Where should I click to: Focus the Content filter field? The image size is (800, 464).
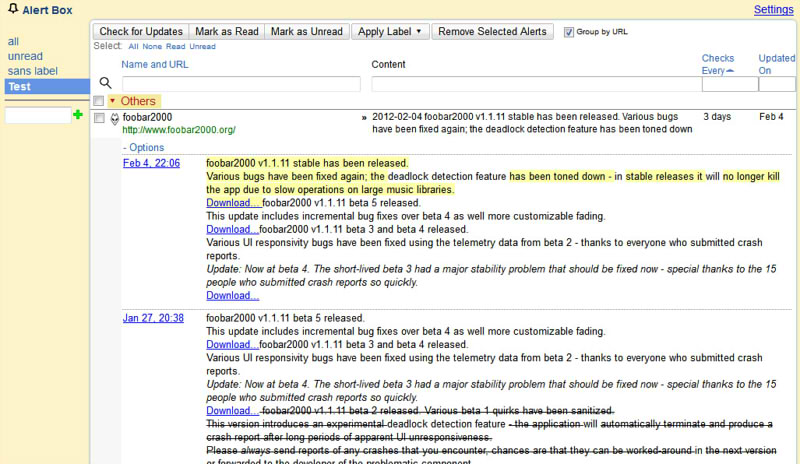[536, 84]
